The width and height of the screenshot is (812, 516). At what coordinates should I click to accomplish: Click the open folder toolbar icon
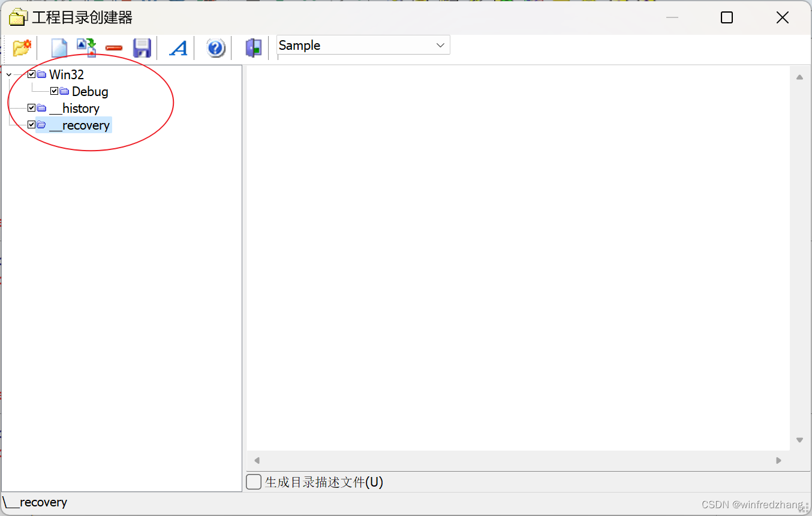(22, 47)
